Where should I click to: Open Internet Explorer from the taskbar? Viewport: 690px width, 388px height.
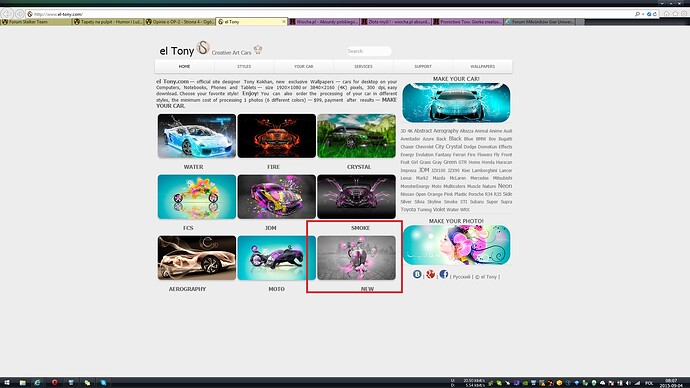pos(37,383)
